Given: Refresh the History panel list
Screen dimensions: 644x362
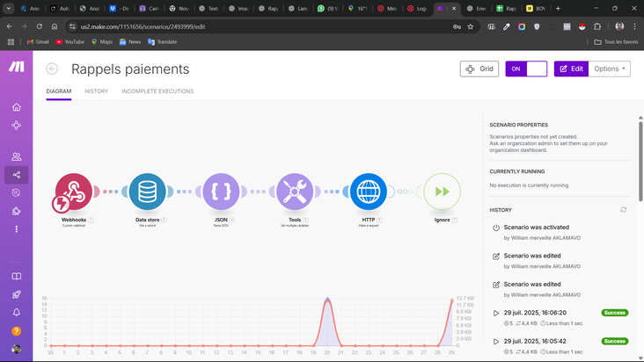Looking at the screenshot, I should tap(624, 210).
